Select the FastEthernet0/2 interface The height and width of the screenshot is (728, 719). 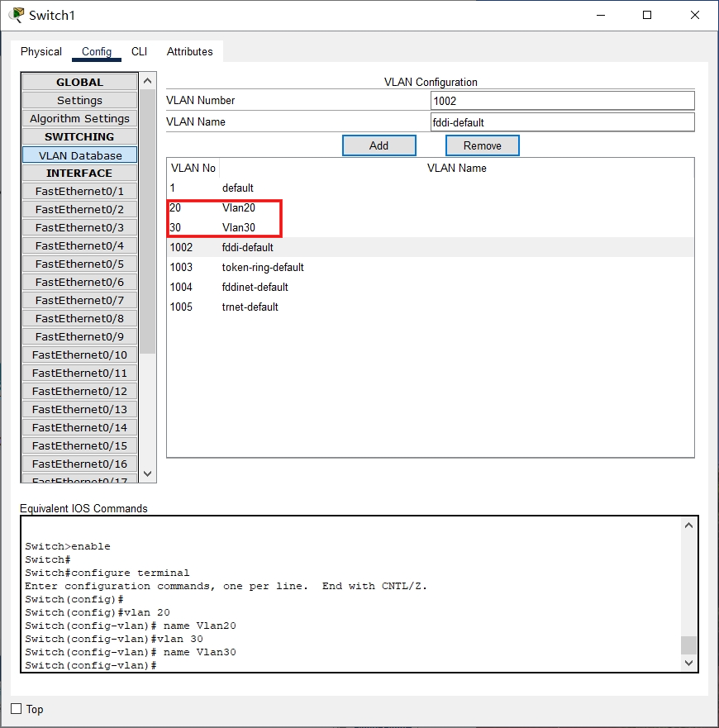pos(79,209)
